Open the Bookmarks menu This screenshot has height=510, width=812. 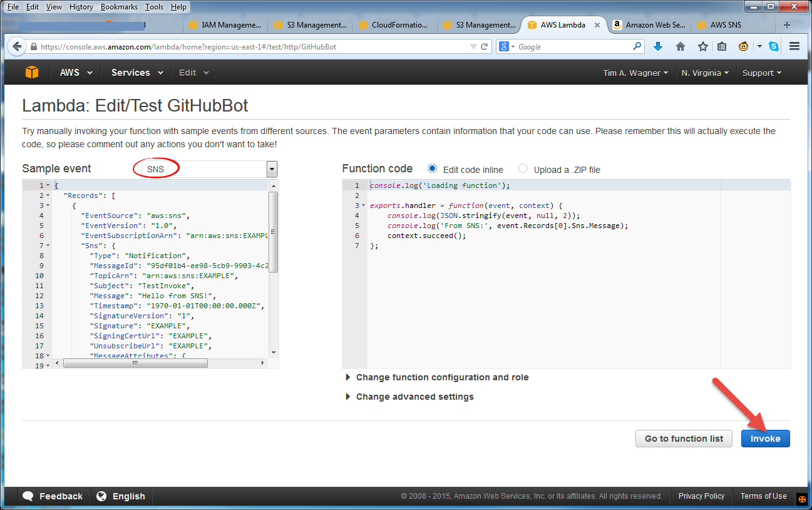[x=119, y=6]
